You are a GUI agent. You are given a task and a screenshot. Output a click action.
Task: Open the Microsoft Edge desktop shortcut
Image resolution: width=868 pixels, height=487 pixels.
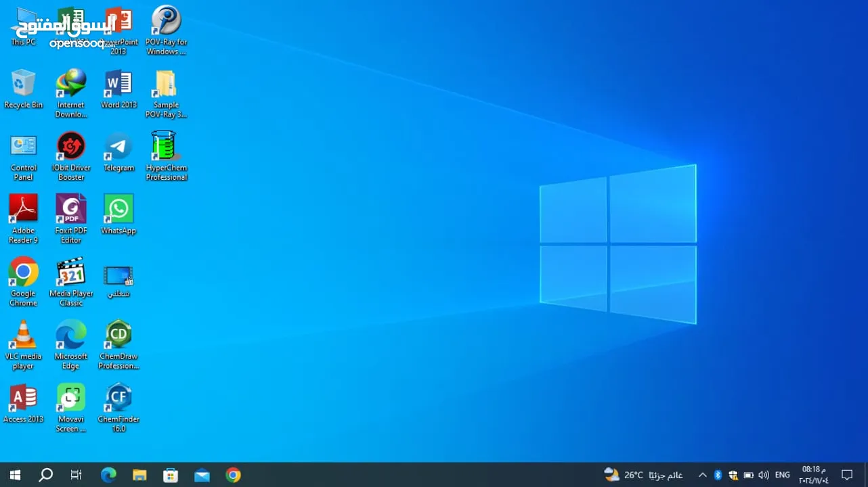[x=71, y=345]
